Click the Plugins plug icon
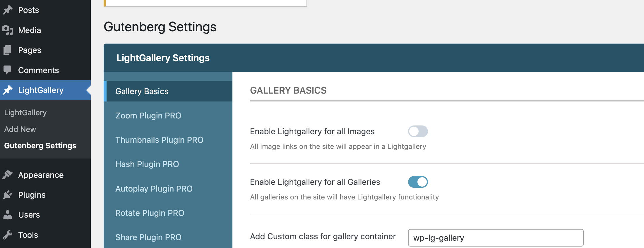This screenshot has height=248, width=644. click(8, 194)
